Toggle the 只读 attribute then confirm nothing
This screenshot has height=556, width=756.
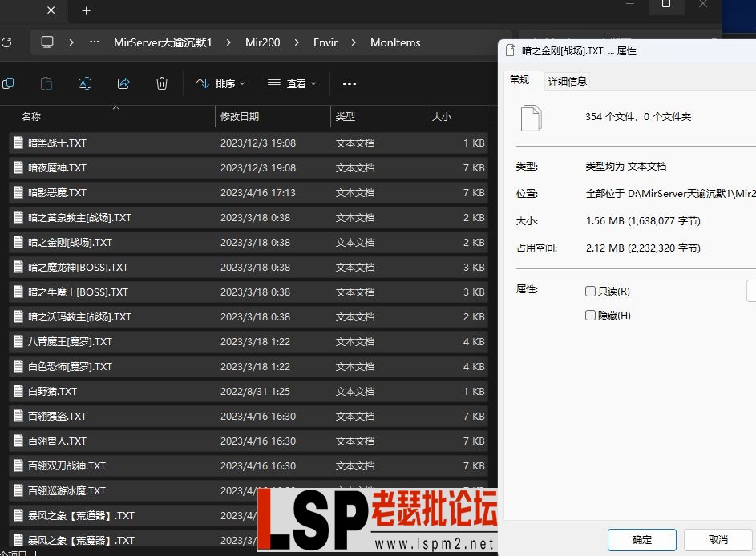pyautogui.click(x=590, y=291)
